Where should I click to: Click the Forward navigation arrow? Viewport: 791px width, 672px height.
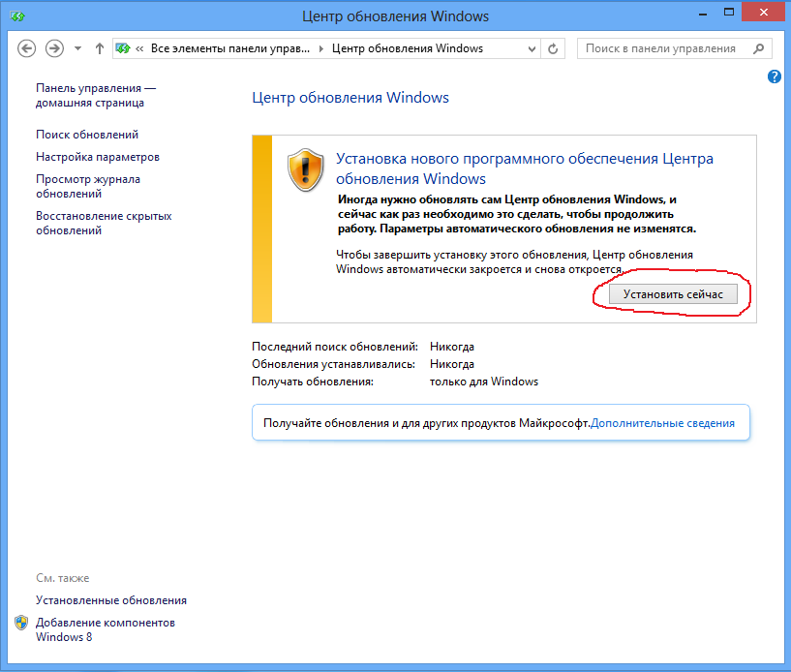coord(55,48)
